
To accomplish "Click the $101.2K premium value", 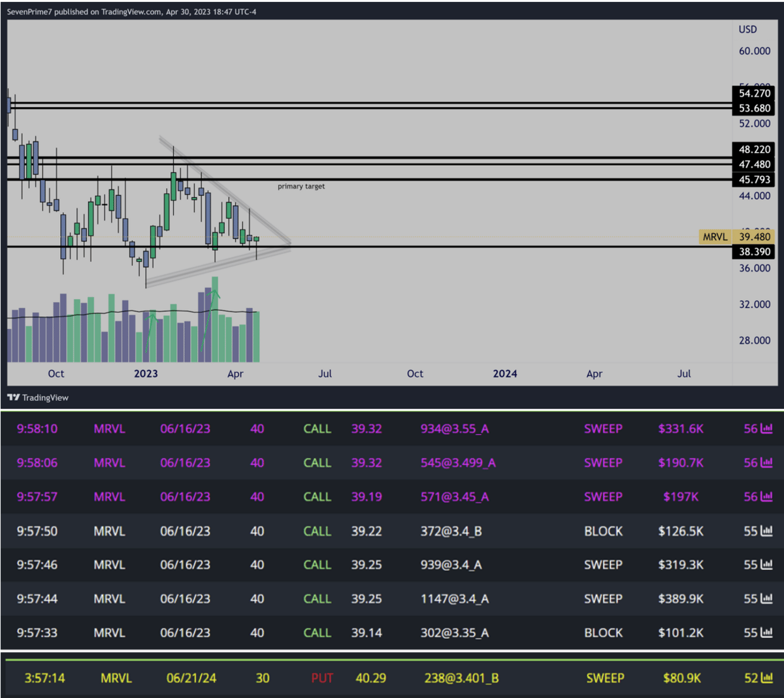I will point(681,633).
